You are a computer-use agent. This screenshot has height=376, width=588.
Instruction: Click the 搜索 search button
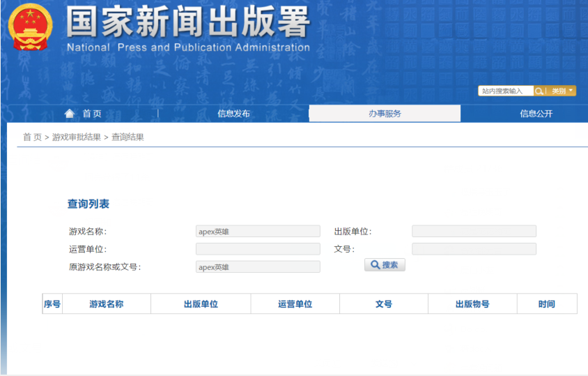coord(385,265)
